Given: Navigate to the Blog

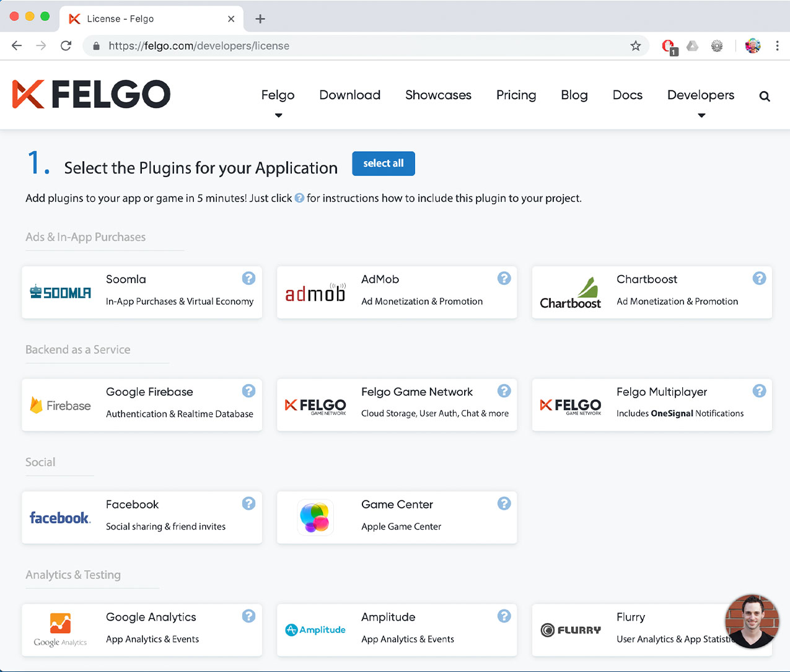Looking at the screenshot, I should pos(574,95).
